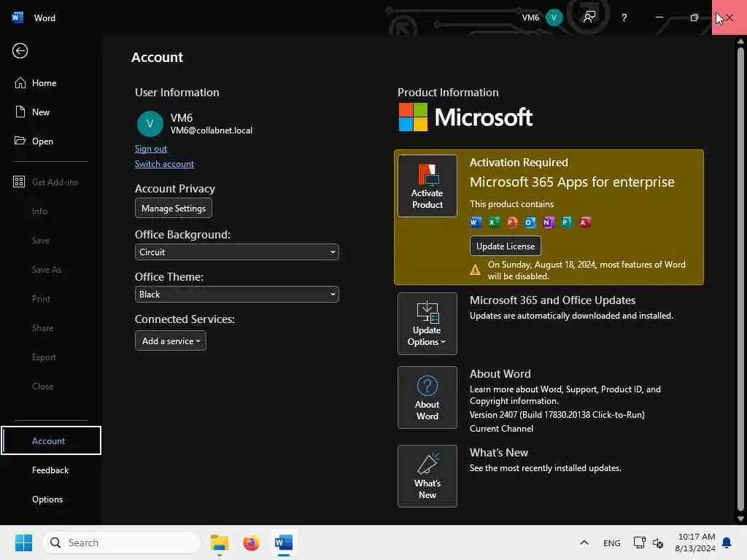Image resolution: width=747 pixels, height=560 pixels.
Task: Click the Info sidebar item
Action: click(39, 211)
